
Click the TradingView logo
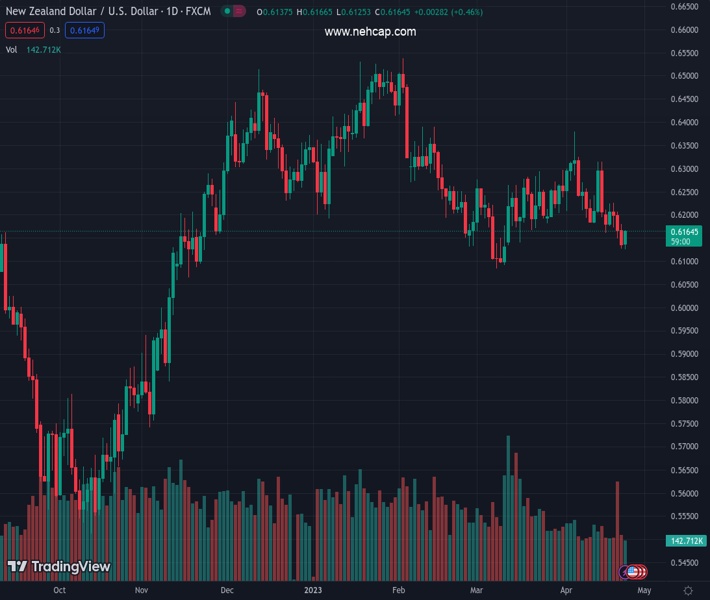[x=58, y=567]
